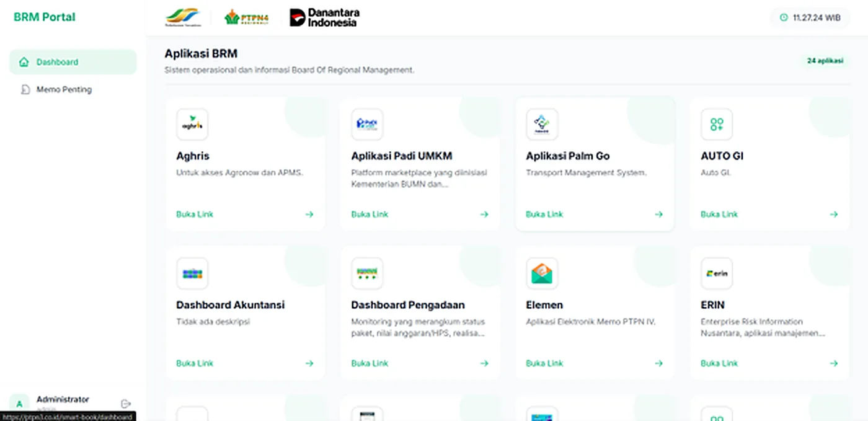Click the Aplikasi Padi UMKM icon
This screenshot has height=421, width=868.
click(367, 124)
